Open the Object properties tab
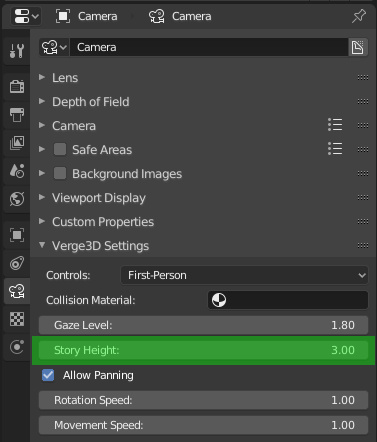 [17, 235]
